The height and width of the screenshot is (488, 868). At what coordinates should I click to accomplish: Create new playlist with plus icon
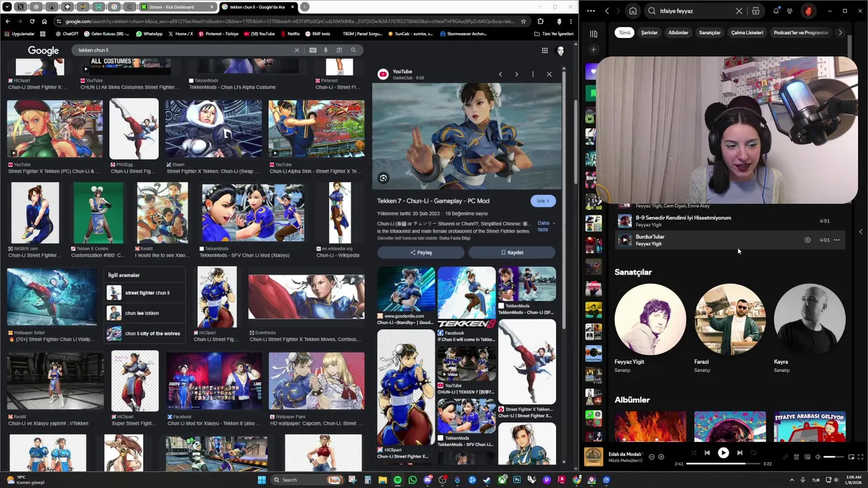tap(593, 49)
